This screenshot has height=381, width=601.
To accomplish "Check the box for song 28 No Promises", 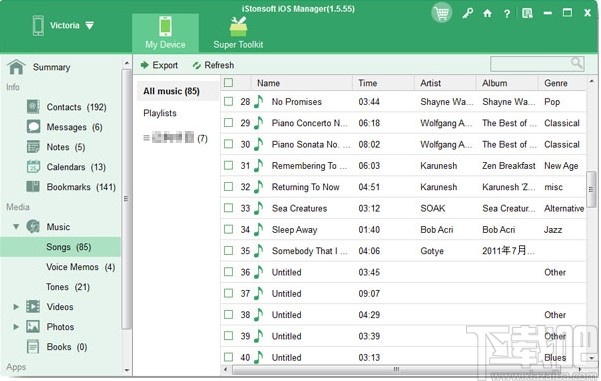I will (228, 102).
